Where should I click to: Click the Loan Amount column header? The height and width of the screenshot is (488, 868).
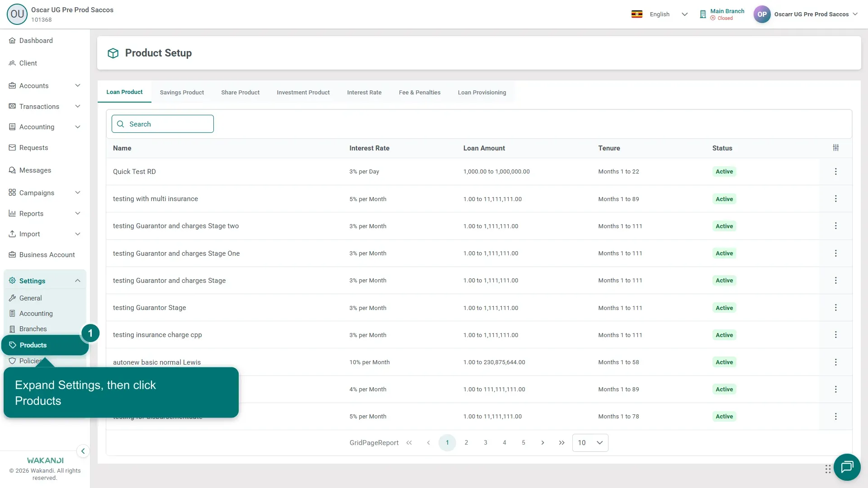484,148
